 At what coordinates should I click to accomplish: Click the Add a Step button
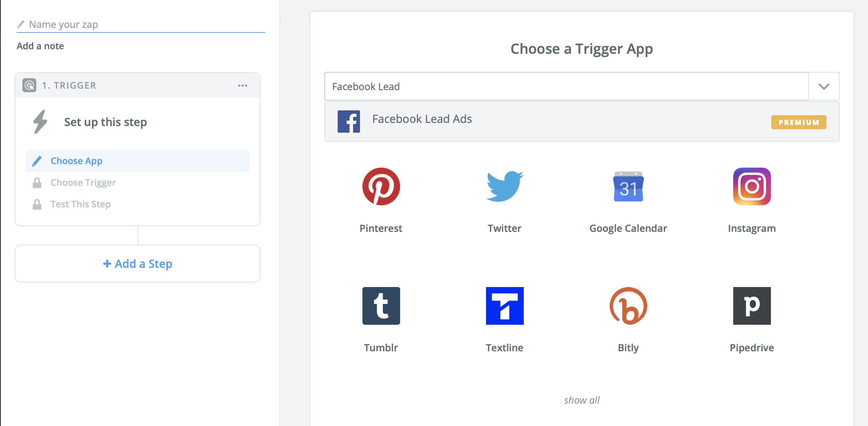click(138, 264)
